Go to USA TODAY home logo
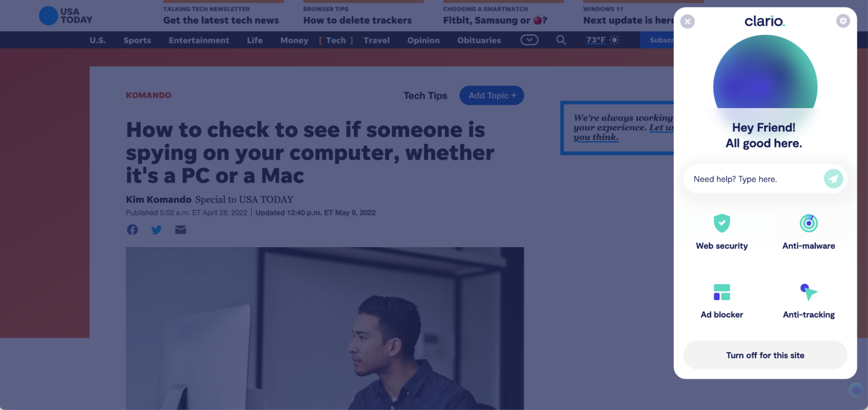 point(66,16)
